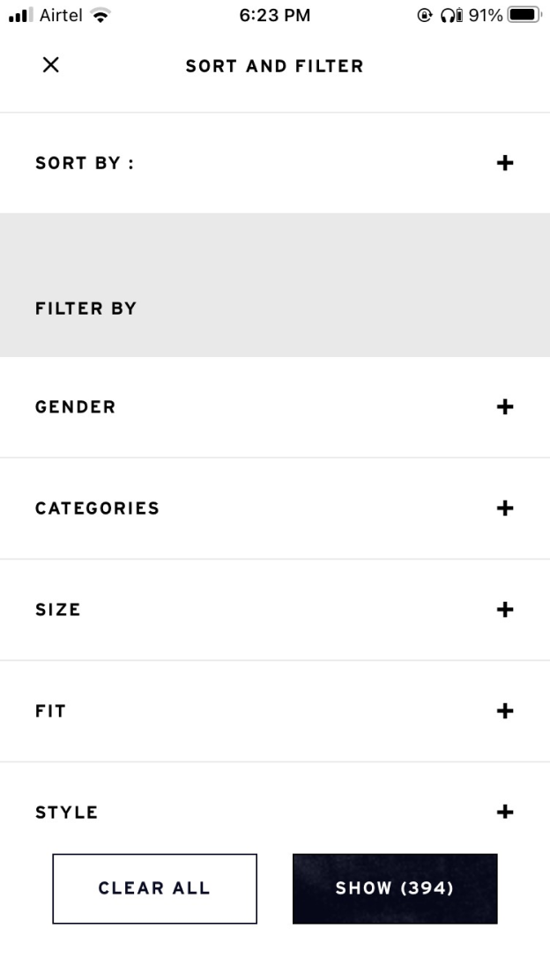Open the Sort By label row
The height and width of the screenshot is (980, 550).
click(x=85, y=163)
